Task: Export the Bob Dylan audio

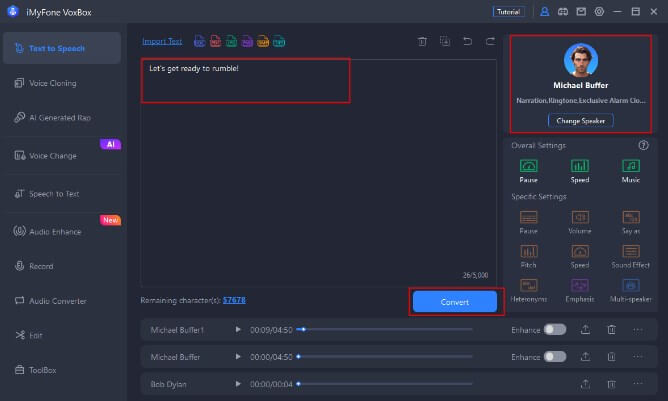Action: [x=585, y=384]
